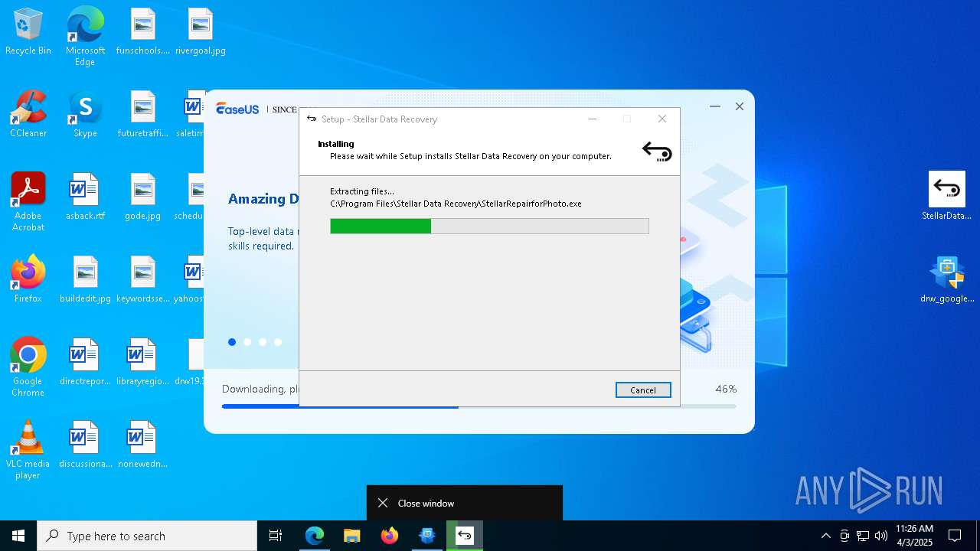Select the nonewedn Word document
Screen dimensions: 980x551
tap(142, 445)
